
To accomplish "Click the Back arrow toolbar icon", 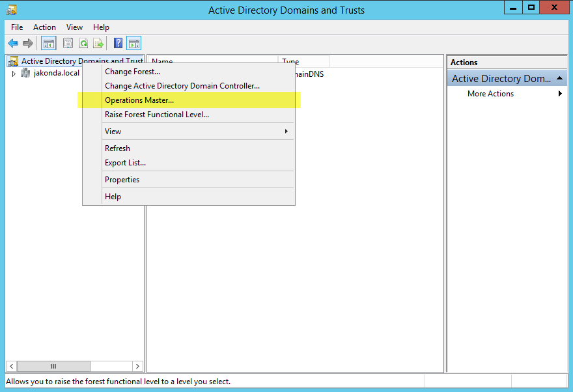I will 13,44.
